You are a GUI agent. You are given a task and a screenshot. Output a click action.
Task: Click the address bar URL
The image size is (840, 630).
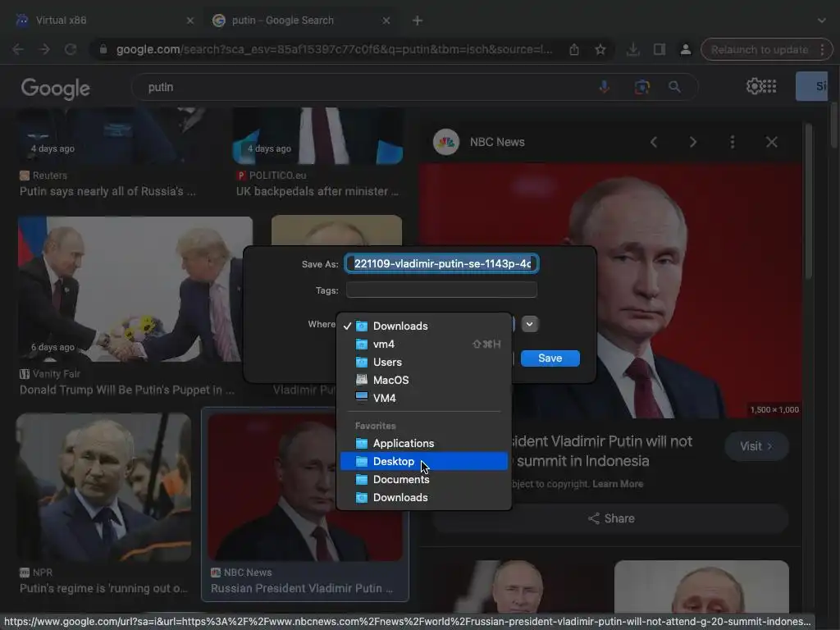[334, 49]
